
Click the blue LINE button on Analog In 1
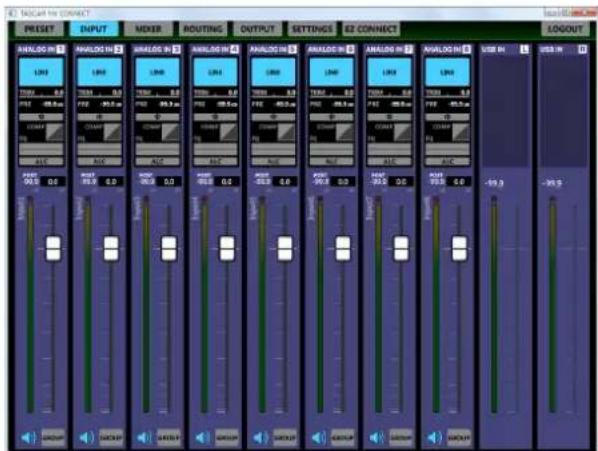[x=41, y=72]
